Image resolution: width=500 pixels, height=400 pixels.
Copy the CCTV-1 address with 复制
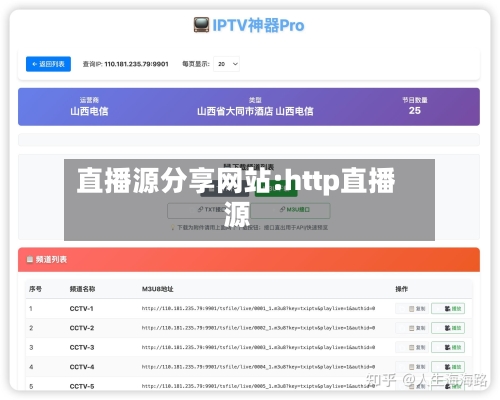tap(412, 309)
